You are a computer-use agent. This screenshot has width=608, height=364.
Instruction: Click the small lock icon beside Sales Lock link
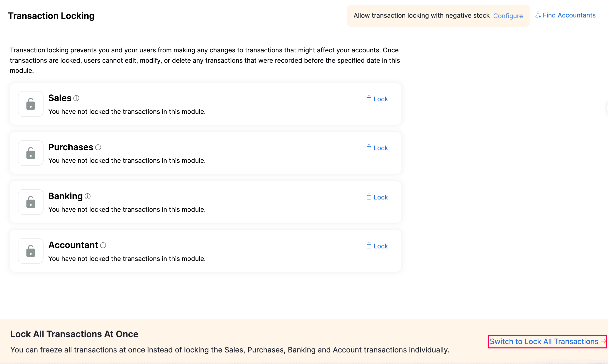pyautogui.click(x=369, y=99)
